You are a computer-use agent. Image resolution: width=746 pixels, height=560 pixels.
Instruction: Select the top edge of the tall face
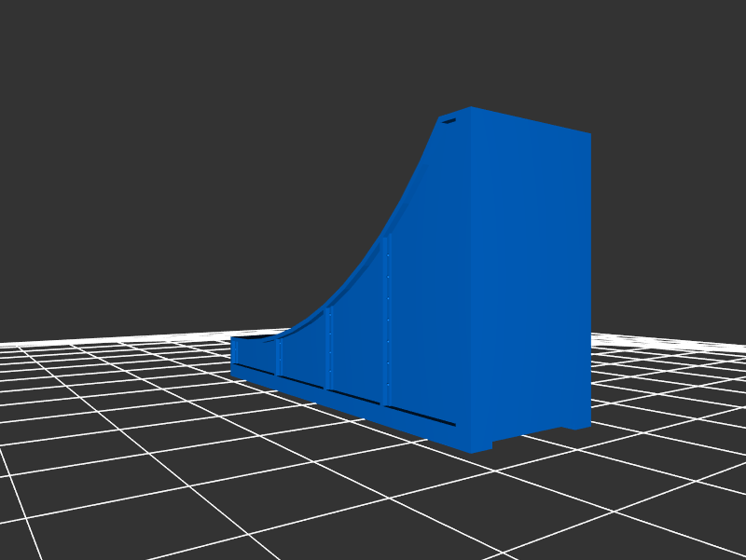coord(532,120)
